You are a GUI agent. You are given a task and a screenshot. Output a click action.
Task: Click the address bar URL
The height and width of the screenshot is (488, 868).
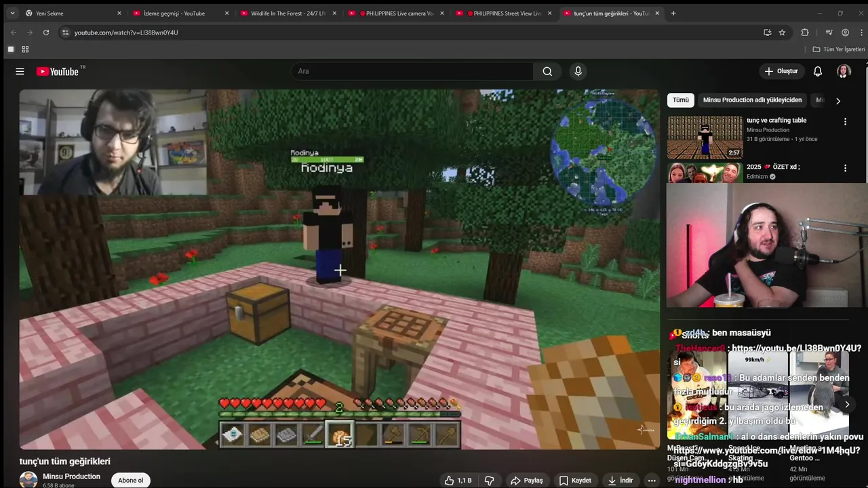click(126, 33)
